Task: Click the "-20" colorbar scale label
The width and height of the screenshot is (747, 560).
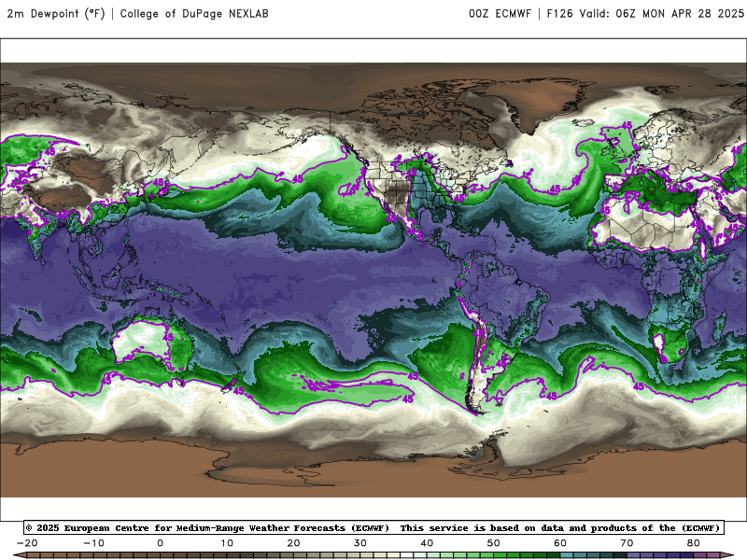Action: [x=27, y=543]
